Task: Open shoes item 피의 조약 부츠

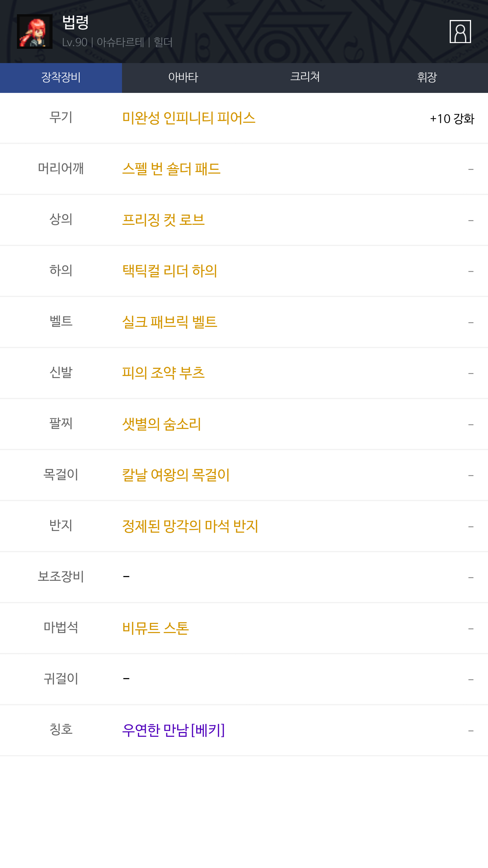Action: click(x=163, y=373)
